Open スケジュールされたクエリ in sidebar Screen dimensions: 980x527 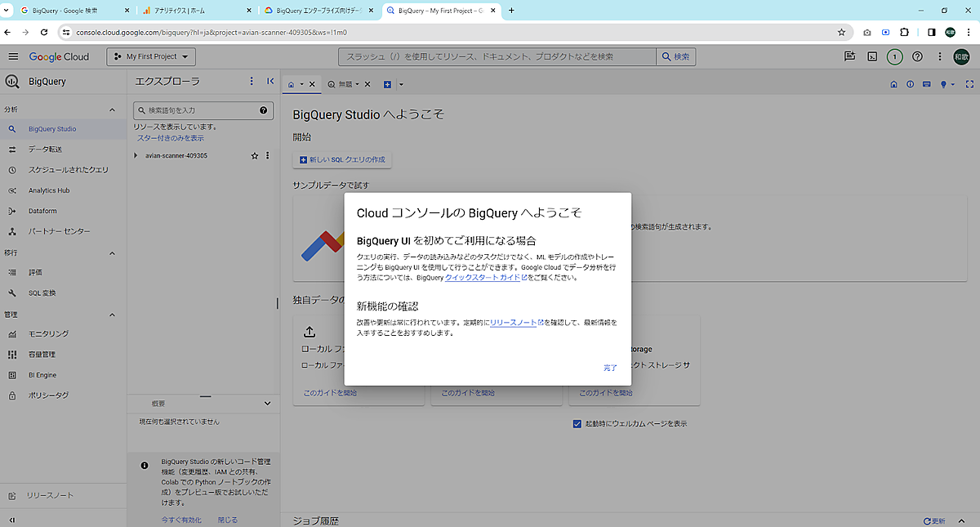[68, 170]
